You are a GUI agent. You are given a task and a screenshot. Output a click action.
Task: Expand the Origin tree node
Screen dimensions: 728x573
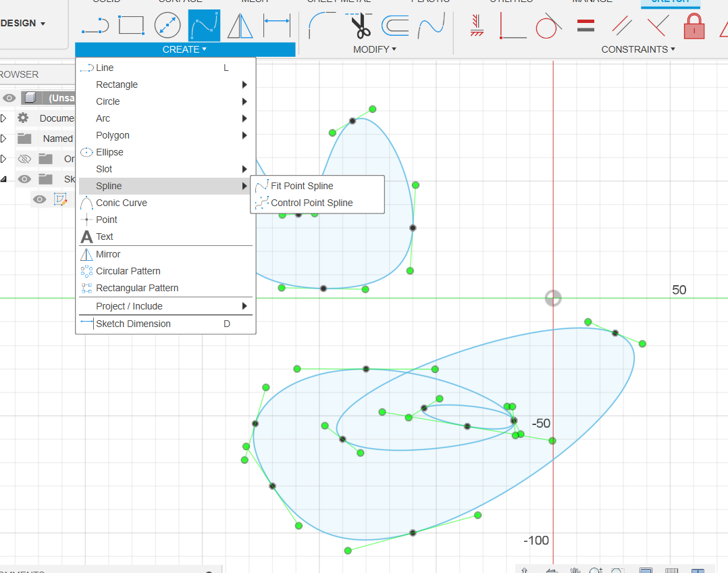click(4, 159)
